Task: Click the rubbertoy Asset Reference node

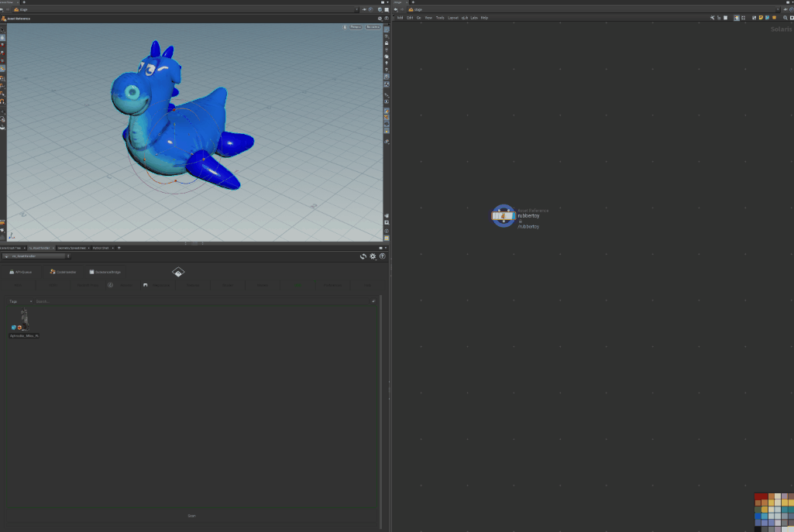Action: click(504, 216)
